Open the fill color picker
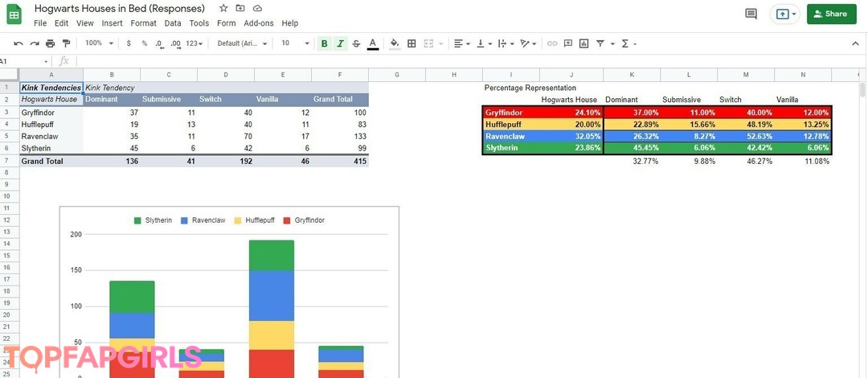Image resolution: width=868 pixels, height=378 pixels. pos(395,43)
